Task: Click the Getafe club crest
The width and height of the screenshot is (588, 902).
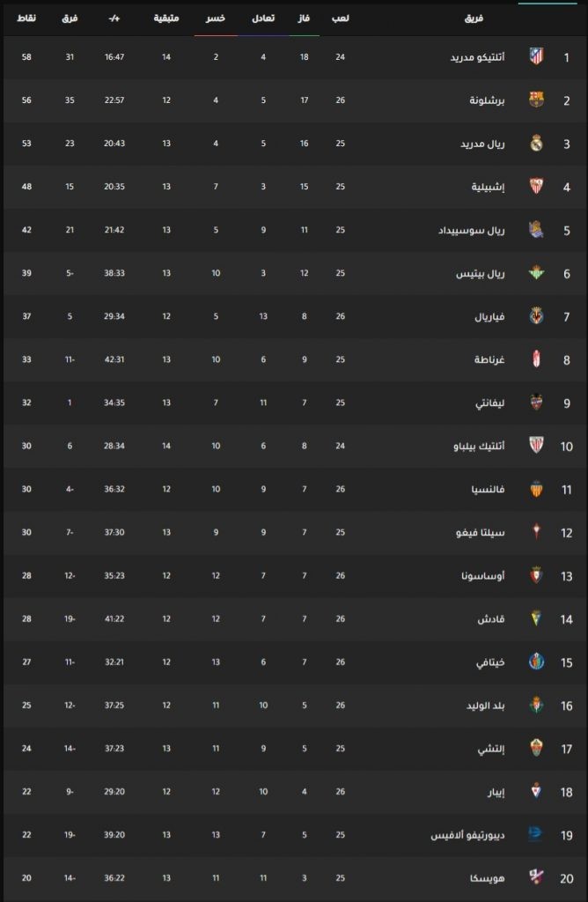Action: click(536, 662)
